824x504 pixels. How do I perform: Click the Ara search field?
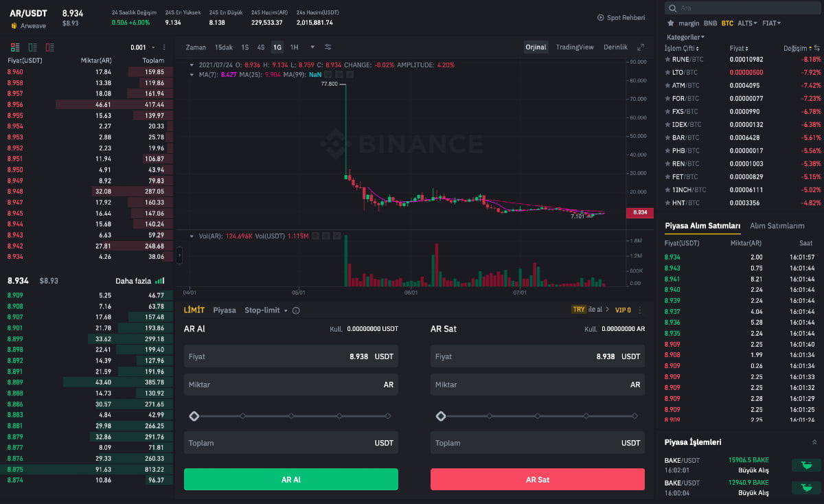(742, 8)
